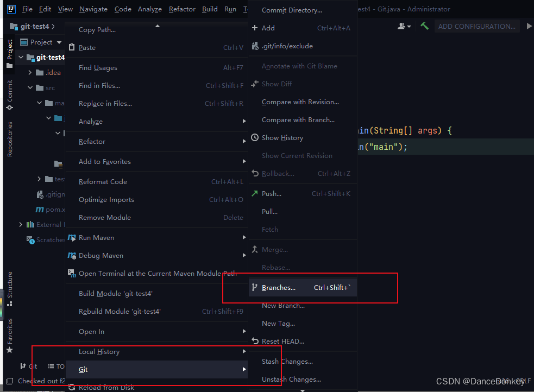This screenshot has width=534, height=392.
Task: Open the Local History submenu
Action: [156, 351]
